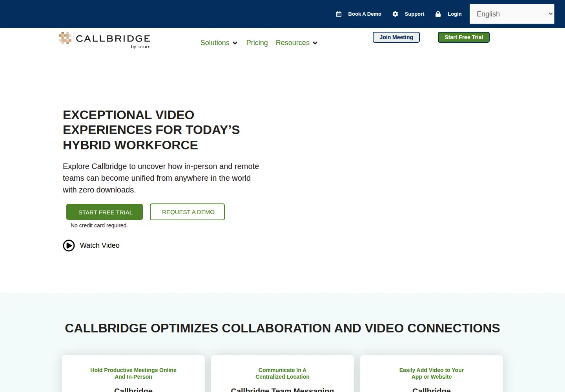This screenshot has height=392, width=565.
Task: Select 'Communicate In A Centralized Location' card
Action: click(x=282, y=374)
